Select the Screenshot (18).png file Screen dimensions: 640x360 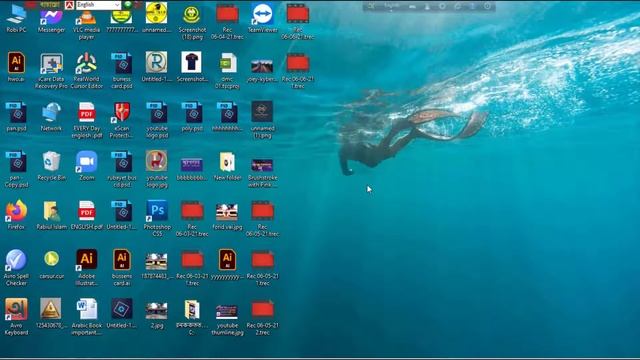[x=192, y=21]
